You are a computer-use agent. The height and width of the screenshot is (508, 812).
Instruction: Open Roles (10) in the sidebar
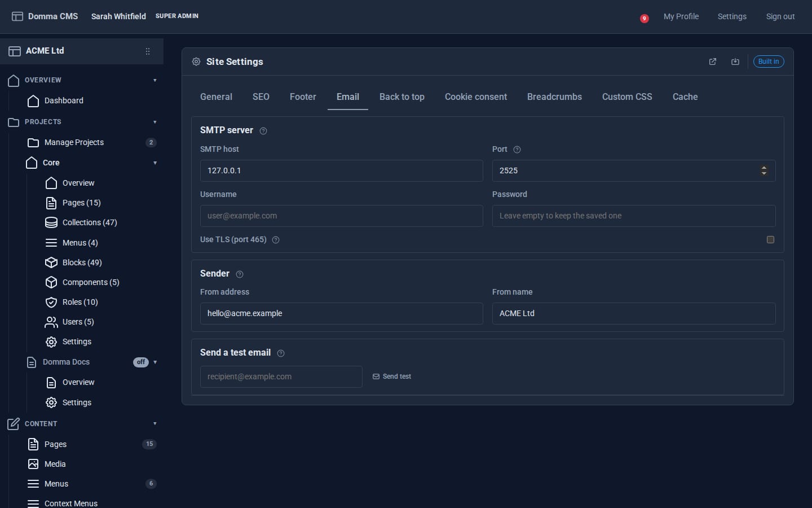[72, 302]
